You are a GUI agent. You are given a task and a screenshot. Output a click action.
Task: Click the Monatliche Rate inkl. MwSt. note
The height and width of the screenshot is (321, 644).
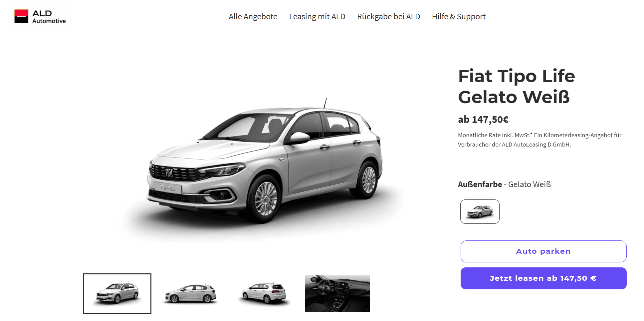540,140
